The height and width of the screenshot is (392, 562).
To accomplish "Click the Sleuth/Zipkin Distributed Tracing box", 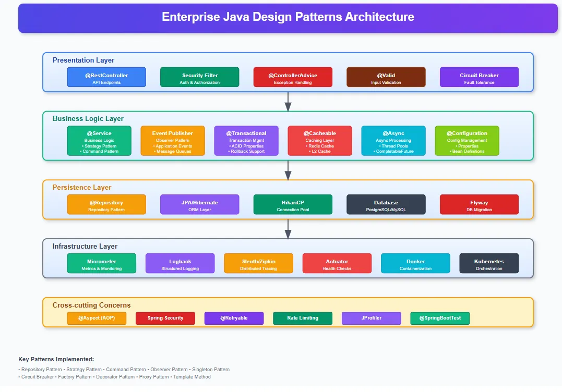I will (x=258, y=263).
